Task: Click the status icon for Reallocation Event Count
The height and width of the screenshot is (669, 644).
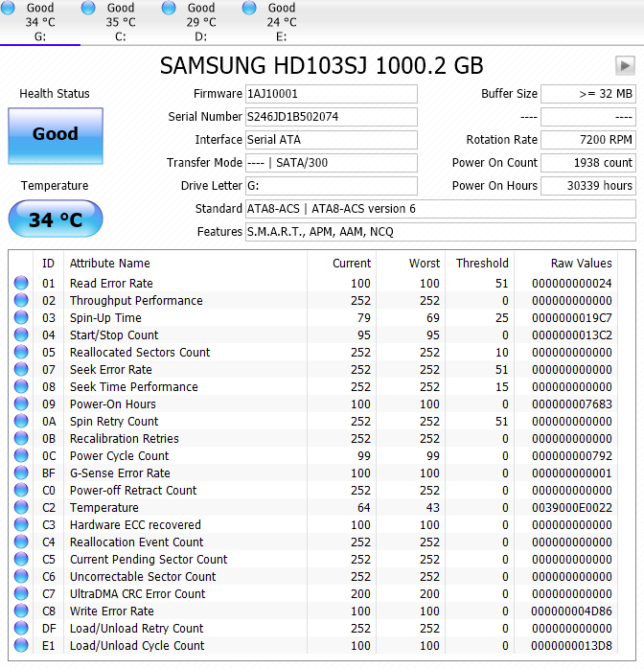Action: tap(21, 542)
